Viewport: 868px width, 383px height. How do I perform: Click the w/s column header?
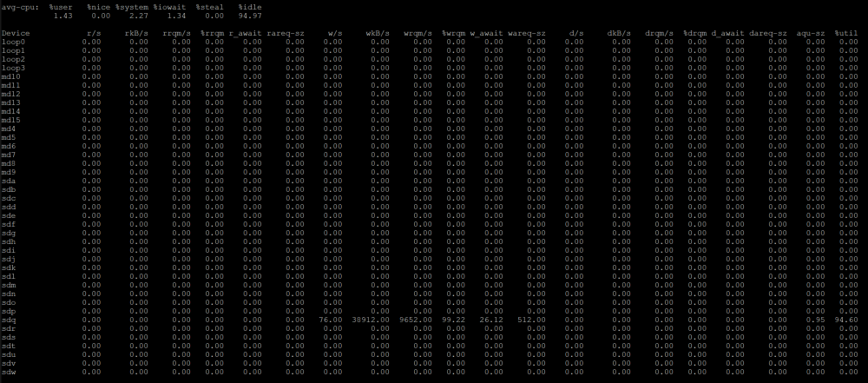coord(335,33)
